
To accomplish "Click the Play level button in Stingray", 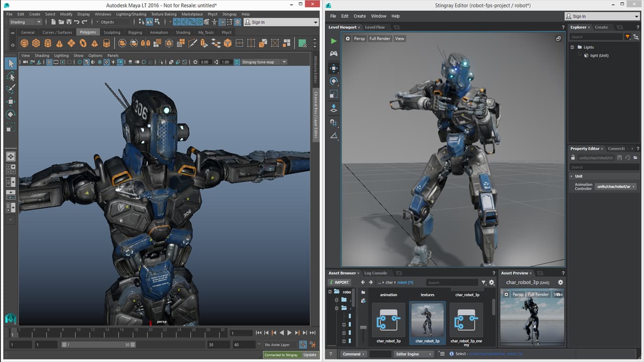I will click(x=334, y=41).
